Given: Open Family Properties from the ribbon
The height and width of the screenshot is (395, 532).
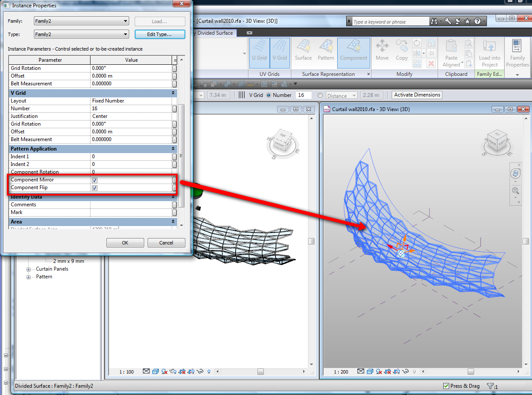Looking at the screenshot, I should [x=517, y=54].
